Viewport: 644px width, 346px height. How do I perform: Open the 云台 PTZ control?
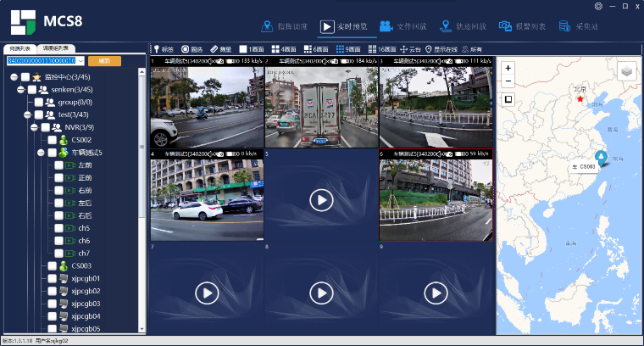409,49
